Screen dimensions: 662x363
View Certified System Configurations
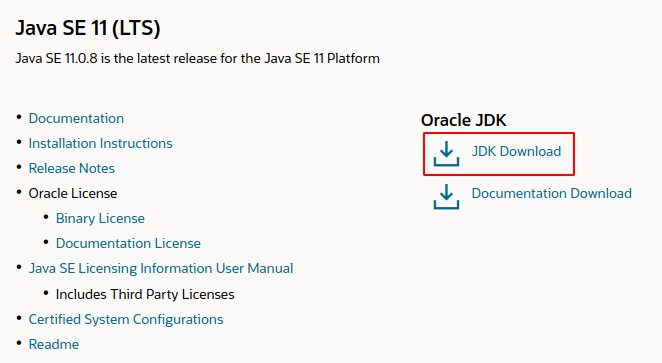[126, 319]
